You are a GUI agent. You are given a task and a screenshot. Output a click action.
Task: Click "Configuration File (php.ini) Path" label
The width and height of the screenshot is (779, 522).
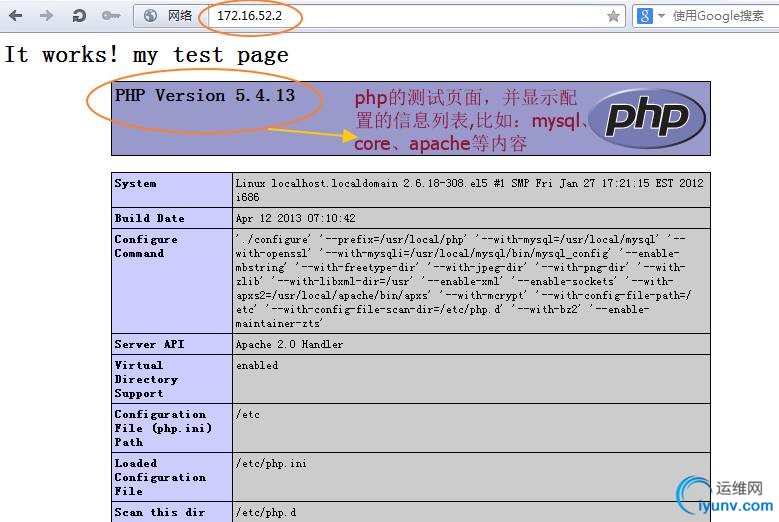click(163, 428)
